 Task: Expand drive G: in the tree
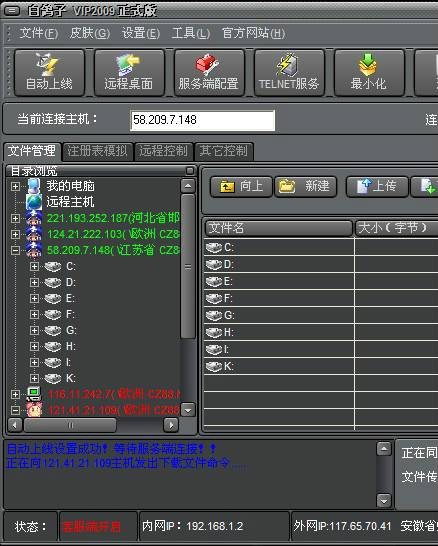[x=34, y=330]
